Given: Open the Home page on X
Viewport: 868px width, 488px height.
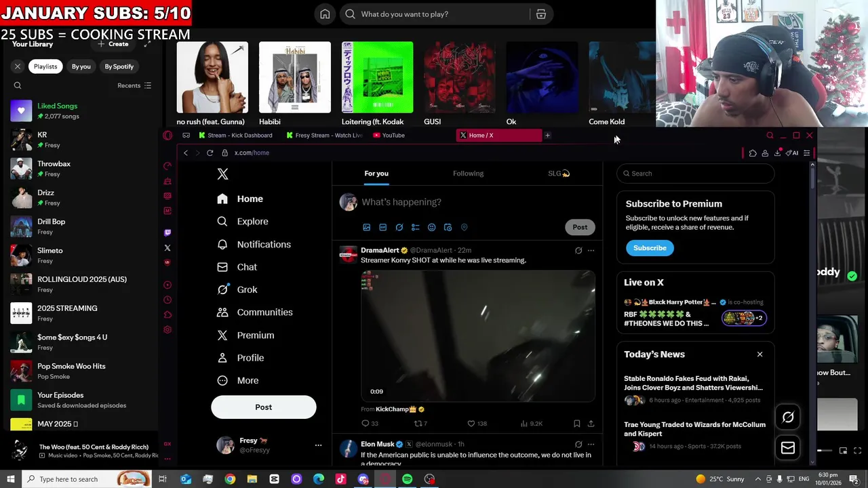Looking at the screenshot, I should [x=240, y=199].
